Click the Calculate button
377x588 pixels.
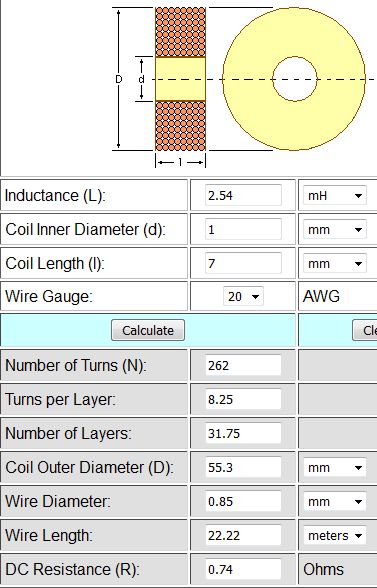(148, 330)
